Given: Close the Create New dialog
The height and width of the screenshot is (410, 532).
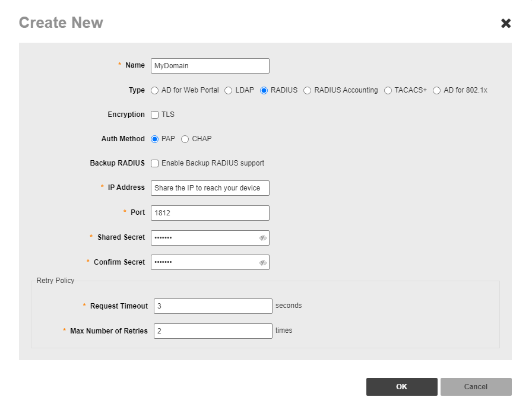Looking at the screenshot, I should point(506,23).
